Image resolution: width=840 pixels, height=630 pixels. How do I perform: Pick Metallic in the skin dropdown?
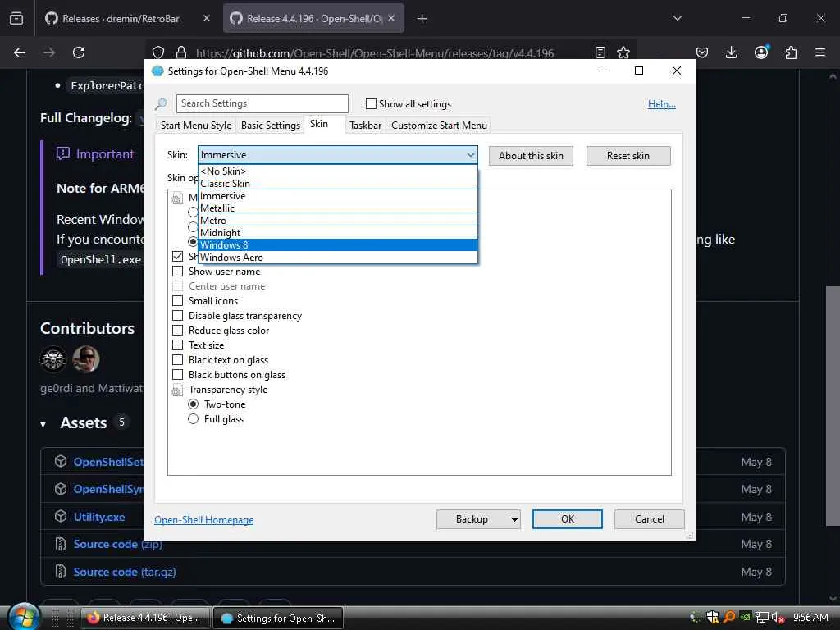[337, 208]
